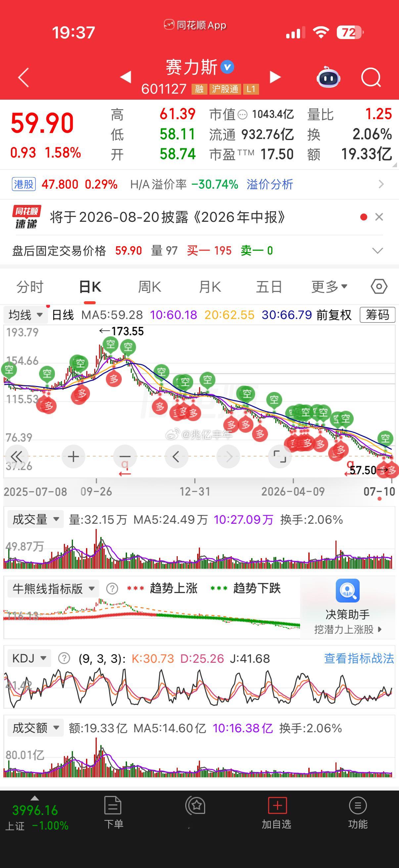The height and width of the screenshot is (868, 399).
Task: Open KDJ indicator dropdown
Action: (29, 658)
